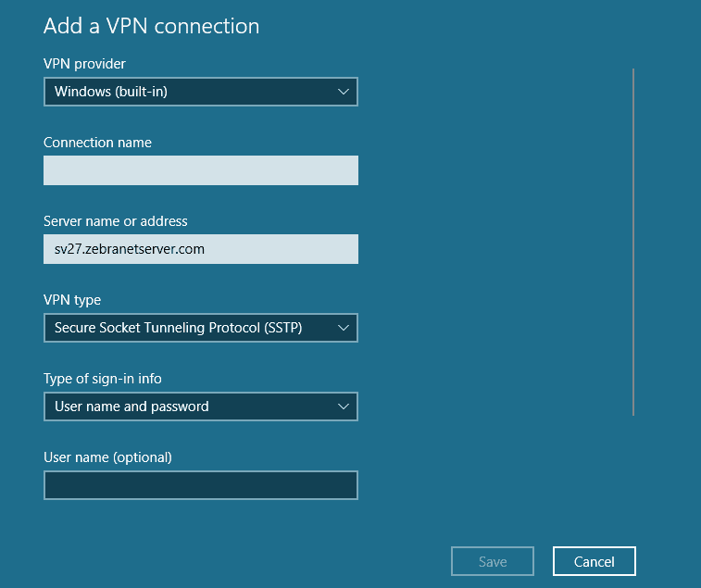Image resolution: width=701 pixels, height=588 pixels.
Task: Cancel the VPN connection dialog
Action: coord(594,561)
